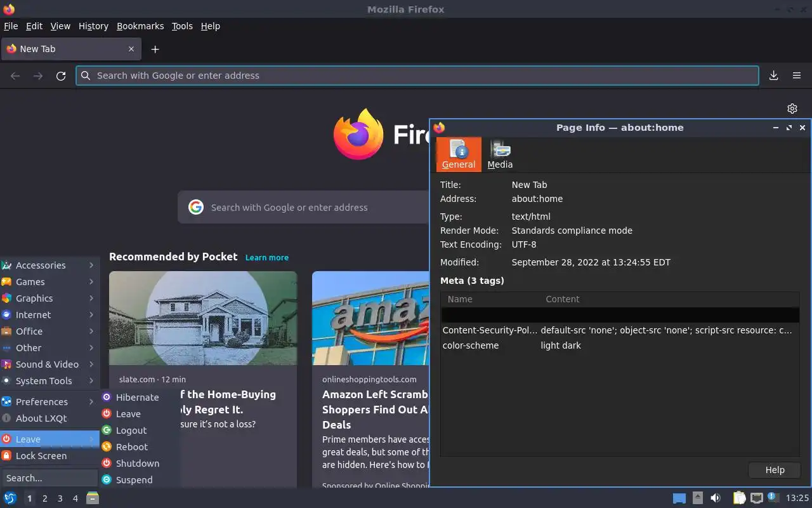Expand the Accessories submenu arrow

91,265
